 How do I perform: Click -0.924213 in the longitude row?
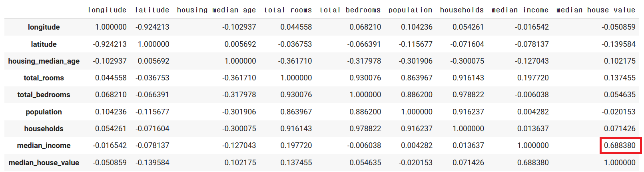click(152, 27)
